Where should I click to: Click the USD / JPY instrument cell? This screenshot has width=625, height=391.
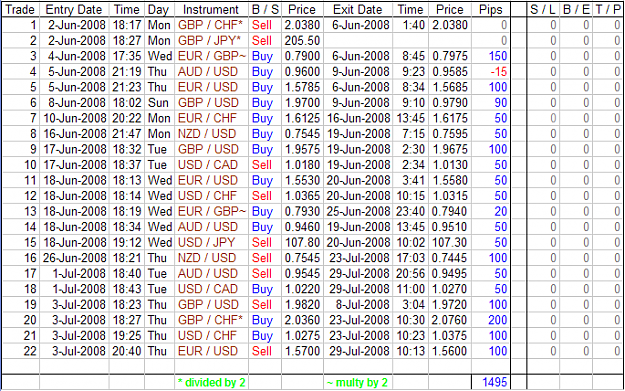point(206,243)
